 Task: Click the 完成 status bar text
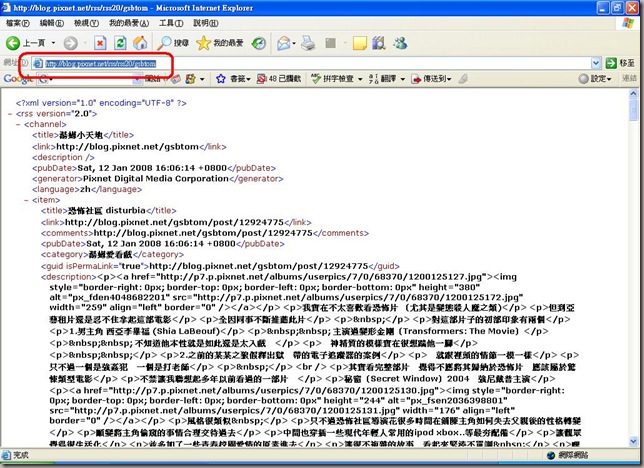click(x=21, y=455)
